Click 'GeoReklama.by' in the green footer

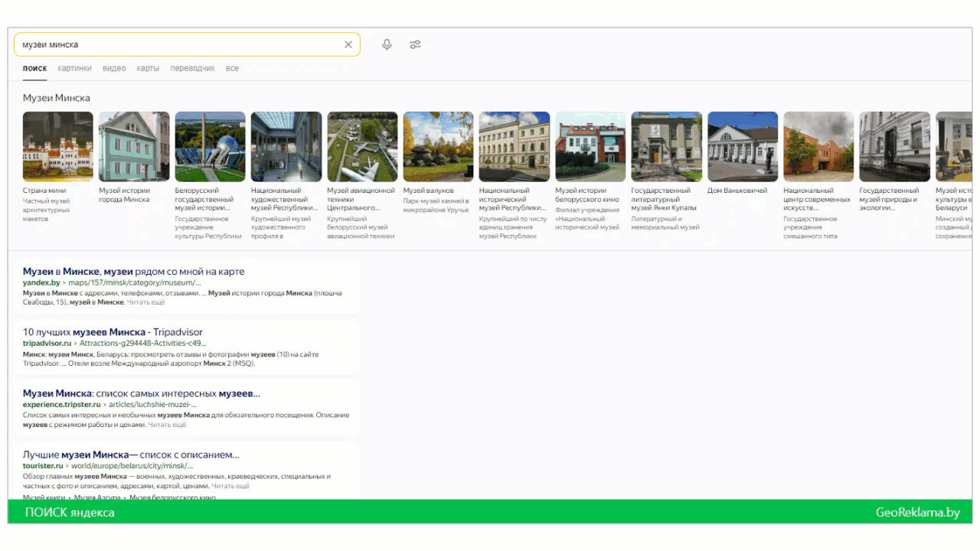click(918, 513)
